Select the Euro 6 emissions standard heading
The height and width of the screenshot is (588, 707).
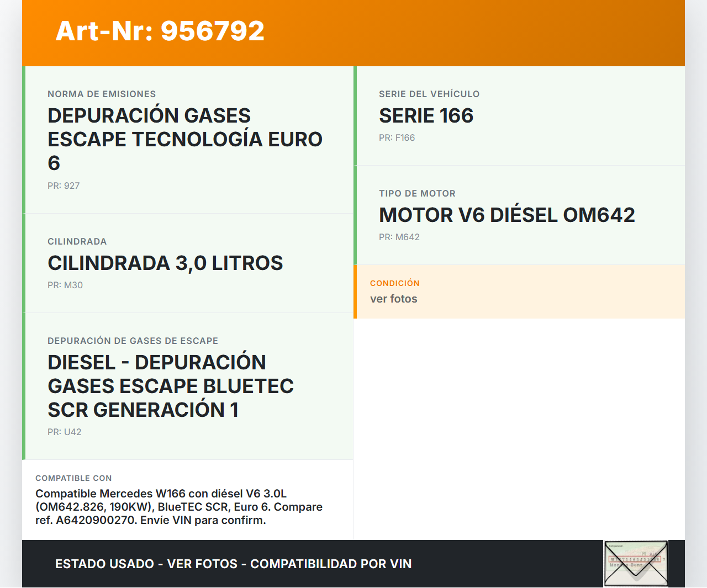pyautogui.click(x=185, y=139)
